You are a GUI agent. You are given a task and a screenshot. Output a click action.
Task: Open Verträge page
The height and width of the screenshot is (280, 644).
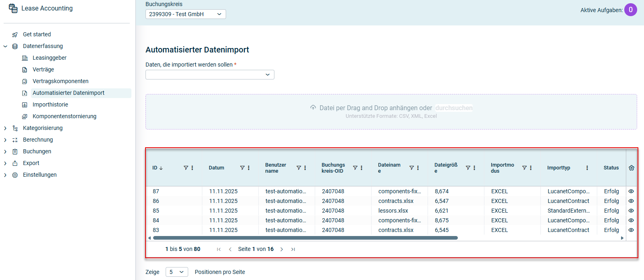43,69
